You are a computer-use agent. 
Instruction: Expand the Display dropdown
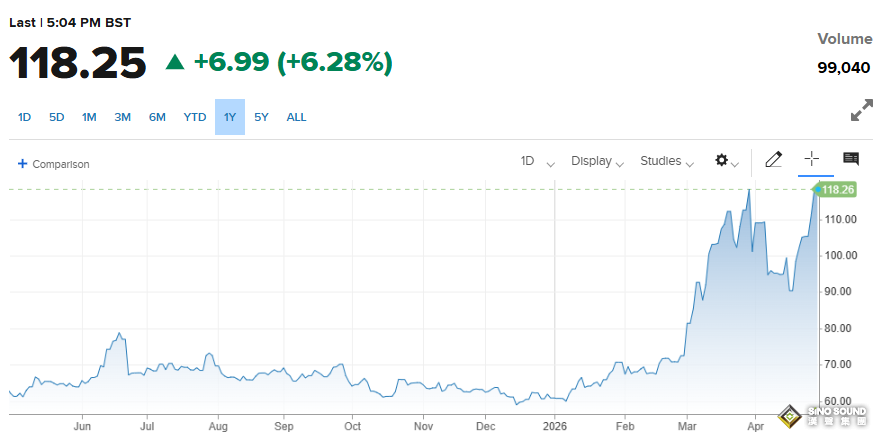597,161
